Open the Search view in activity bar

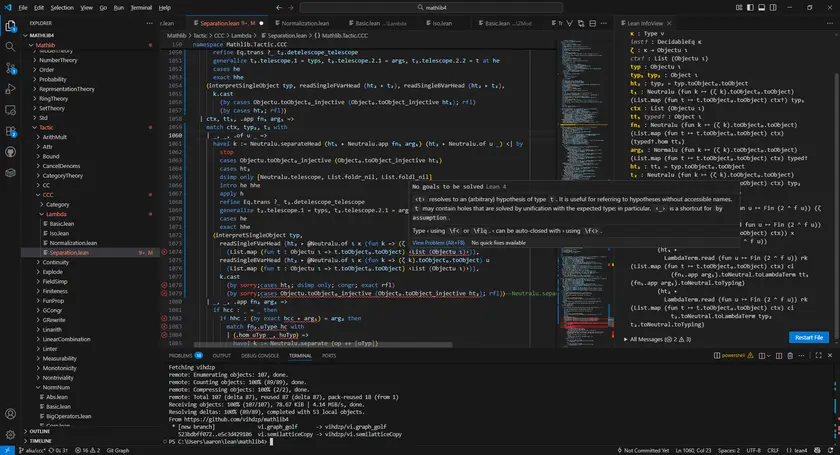coord(11,47)
